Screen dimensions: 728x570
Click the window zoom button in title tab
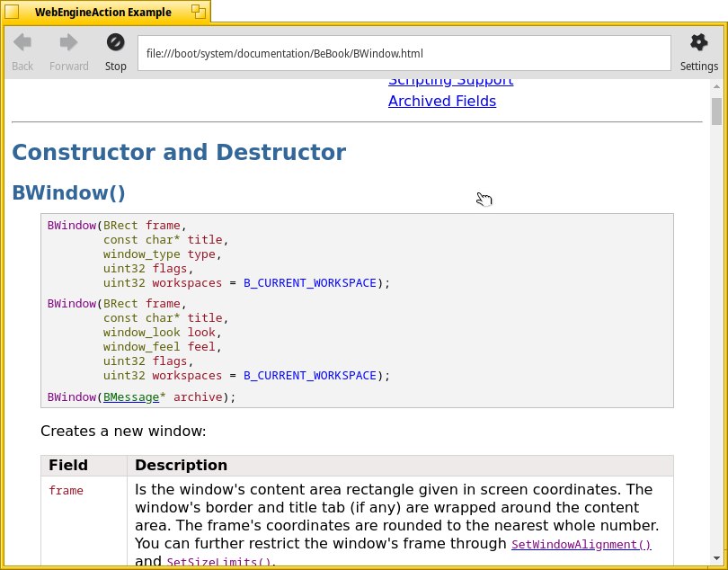point(198,12)
